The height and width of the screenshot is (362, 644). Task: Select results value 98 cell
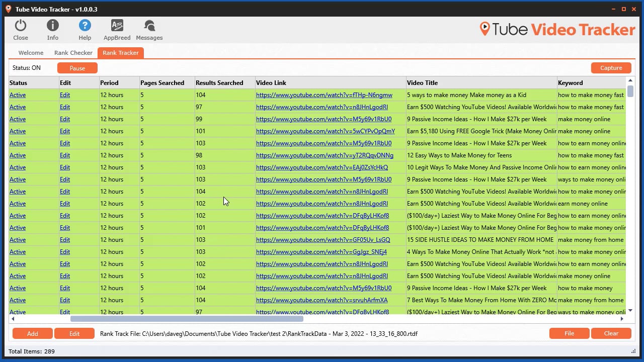pos(225,155)
